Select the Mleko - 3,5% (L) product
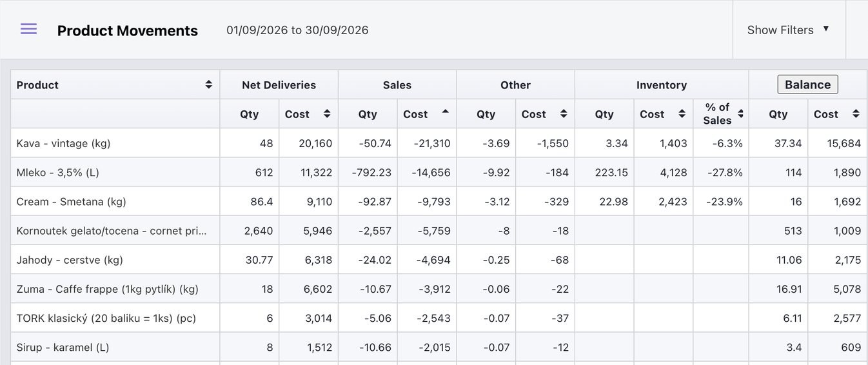Screen dimensions: 868x365 [58, 172]
